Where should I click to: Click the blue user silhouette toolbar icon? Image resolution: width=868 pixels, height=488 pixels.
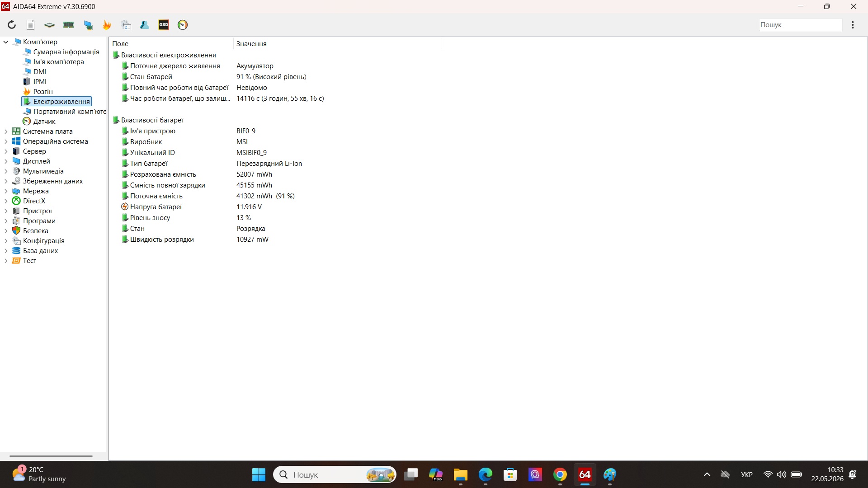tap(145, 25)
